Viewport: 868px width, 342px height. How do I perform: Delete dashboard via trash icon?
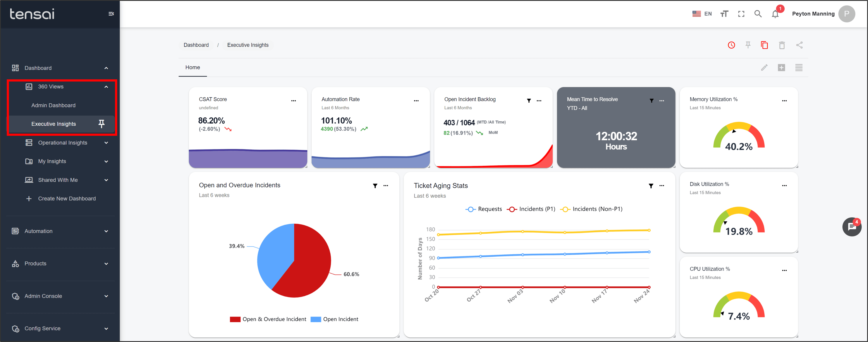click(x=782, y=45)
